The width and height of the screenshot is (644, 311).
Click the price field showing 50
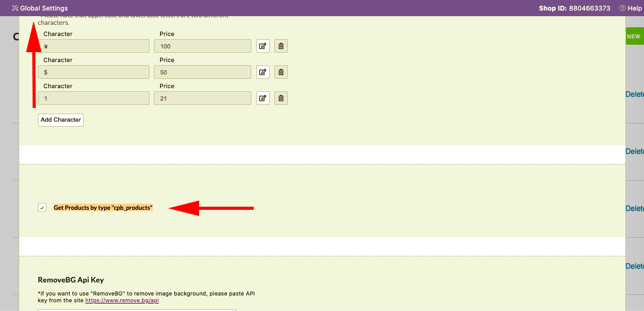click(x=202, y=72)
